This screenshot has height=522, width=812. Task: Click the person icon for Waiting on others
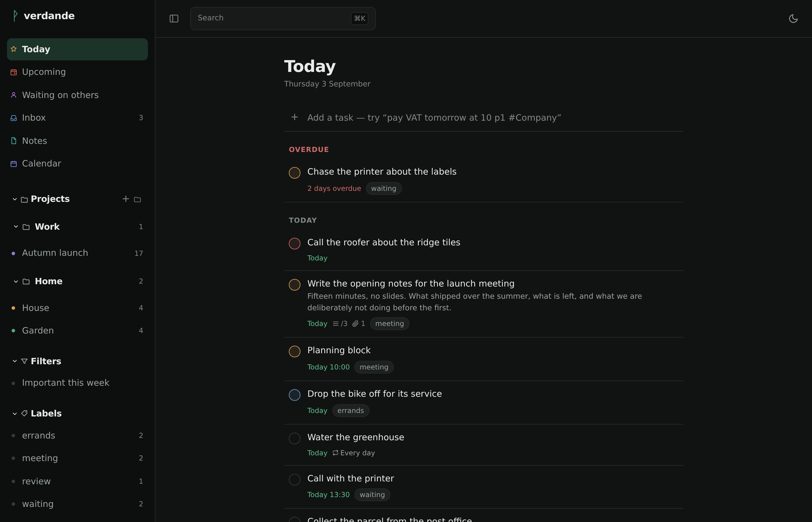tap(14, 95)
